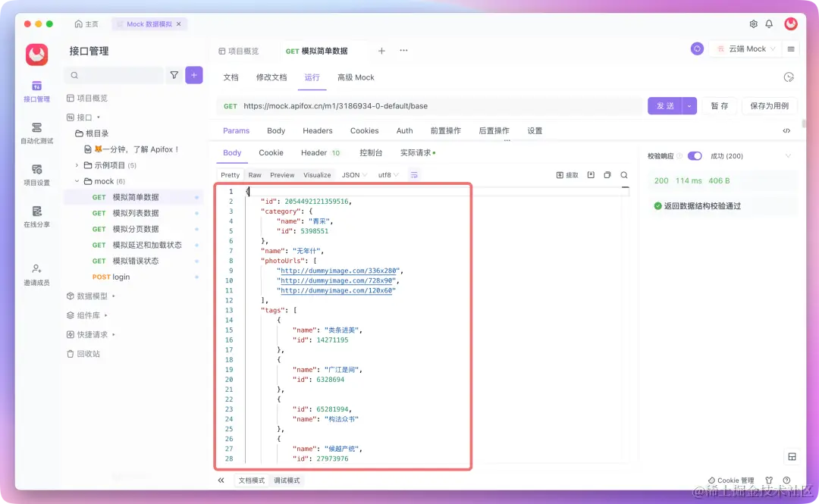Open the help question-mark icon at the bottom

pos(786,480)
